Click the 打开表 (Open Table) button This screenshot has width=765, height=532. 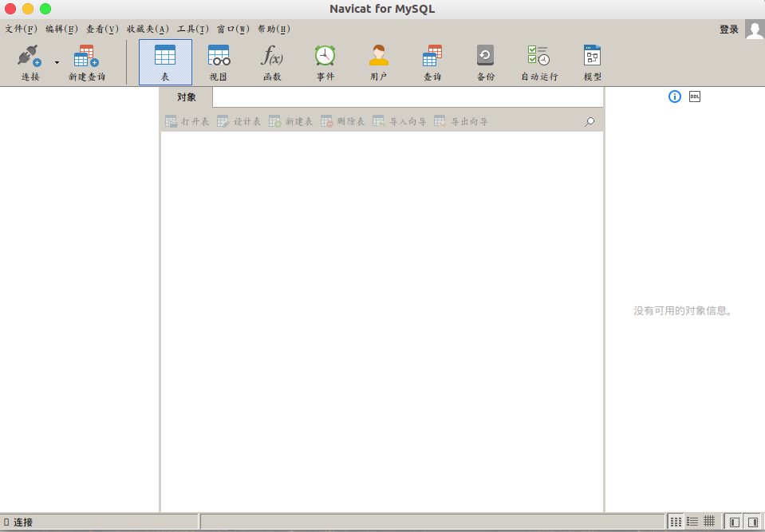point(187,121)
